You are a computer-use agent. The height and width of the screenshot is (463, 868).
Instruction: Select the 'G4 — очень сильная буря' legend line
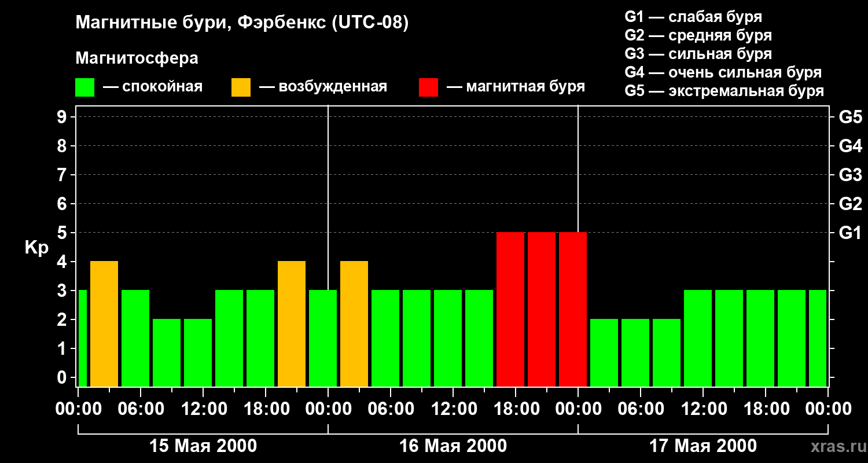[723, 72]
